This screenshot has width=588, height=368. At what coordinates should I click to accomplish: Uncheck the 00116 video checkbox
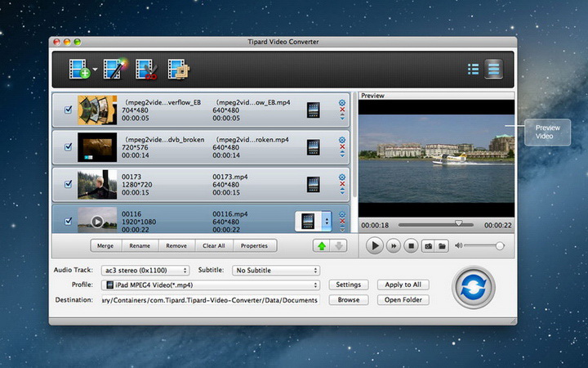click(x=69, y=221)
